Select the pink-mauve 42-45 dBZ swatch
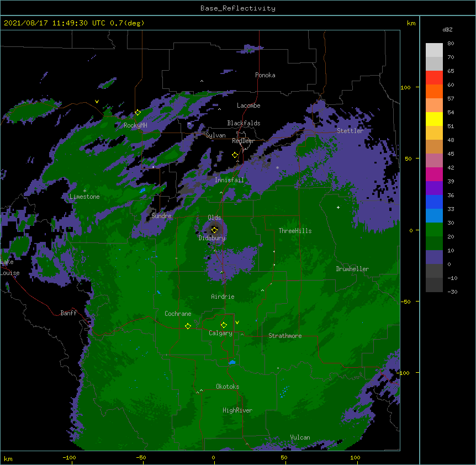476x465 pixels. (x=434, y=160)
